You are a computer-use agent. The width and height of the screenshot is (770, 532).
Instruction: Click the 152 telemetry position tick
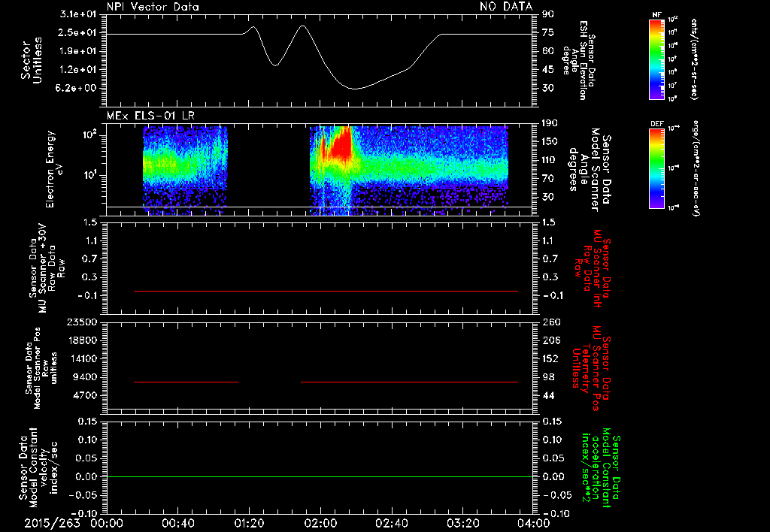pyautogui.click(x=550, y=358)
